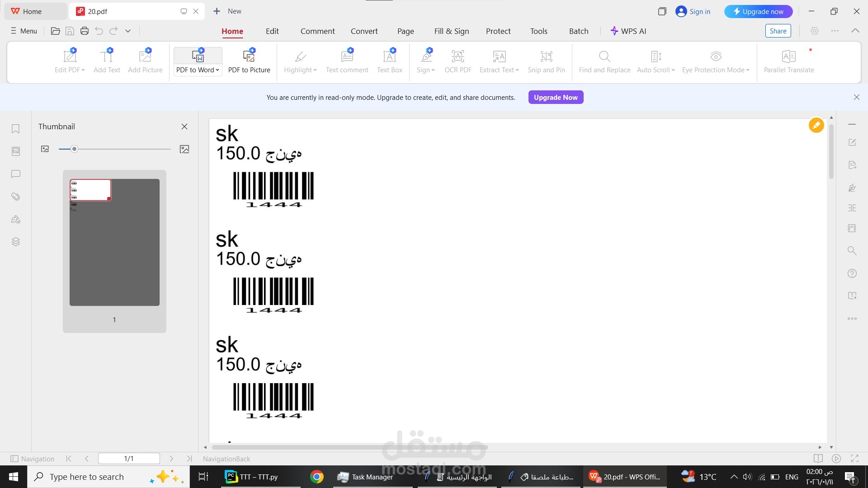Open the Protect ribbon tab
The width and height of the screenshot is (868, 488).
(498, 31)
